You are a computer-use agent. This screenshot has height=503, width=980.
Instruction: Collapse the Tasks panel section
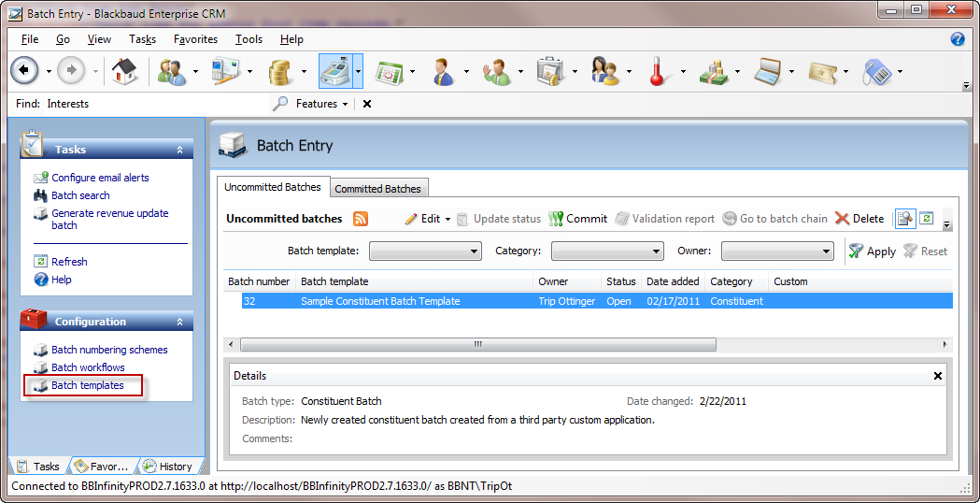[x=179, y=150]
